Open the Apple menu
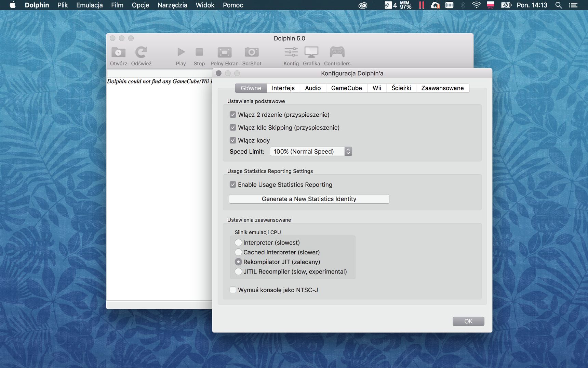The width and height of the screenshot is (588, 368). coord(12,5)
